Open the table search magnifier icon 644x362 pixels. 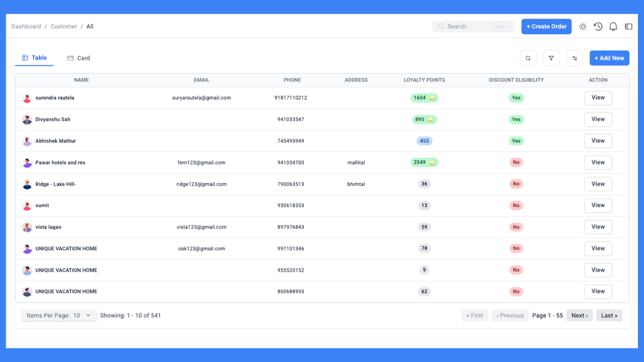[x=528, y=58]
